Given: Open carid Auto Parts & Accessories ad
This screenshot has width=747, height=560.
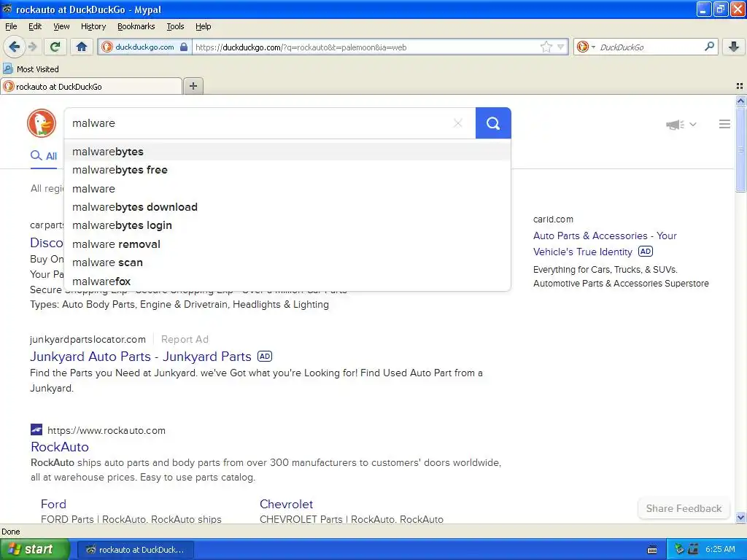Looking at the screenshot, I should 605,244.
